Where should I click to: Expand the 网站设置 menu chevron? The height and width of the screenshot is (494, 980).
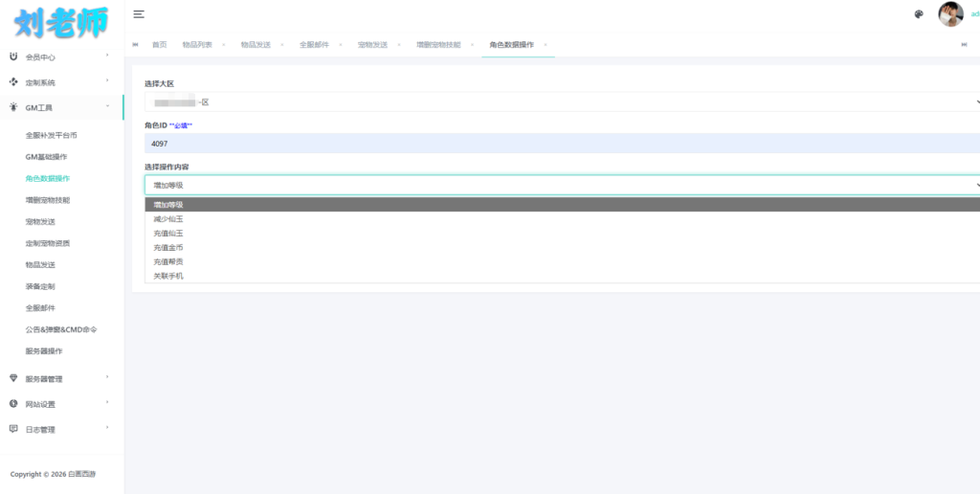click(x=107, y=402)
